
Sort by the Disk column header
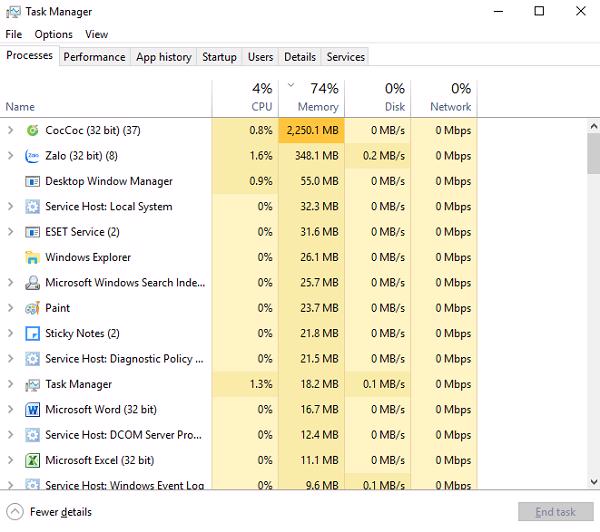point(378,98)
